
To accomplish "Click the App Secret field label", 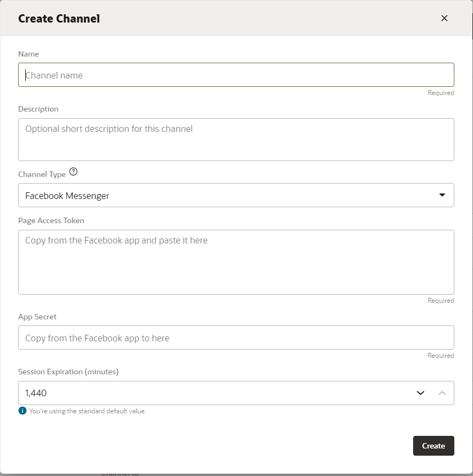I will tap(36, 317).
